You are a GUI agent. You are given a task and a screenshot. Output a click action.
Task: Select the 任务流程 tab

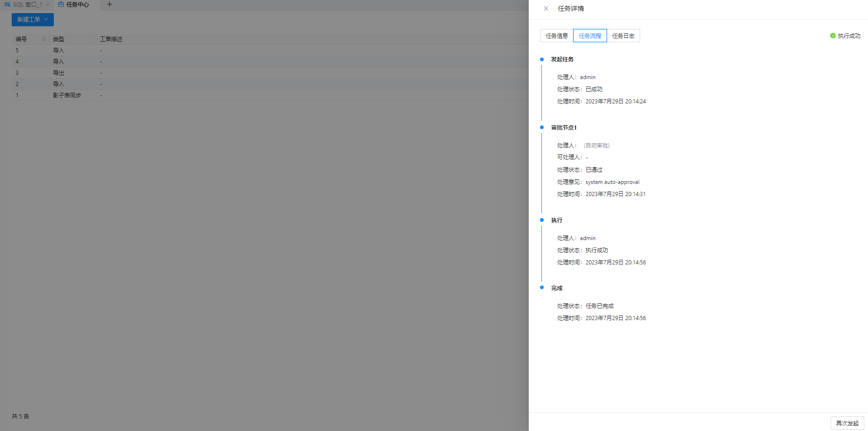pos(590,36)
